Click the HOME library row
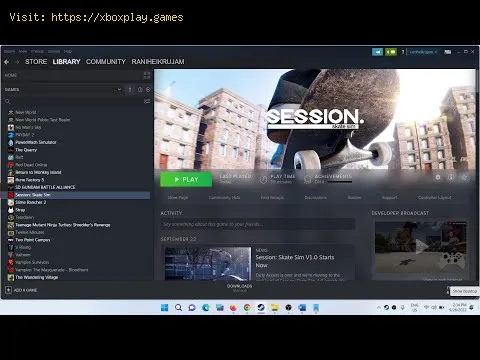 pos(72,75)
